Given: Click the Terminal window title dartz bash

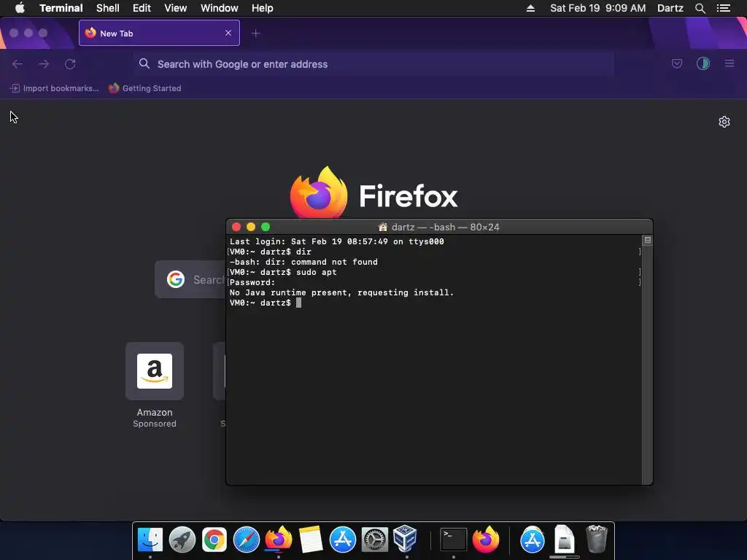Looking at the screenshot, I should (x=438, y=227).
